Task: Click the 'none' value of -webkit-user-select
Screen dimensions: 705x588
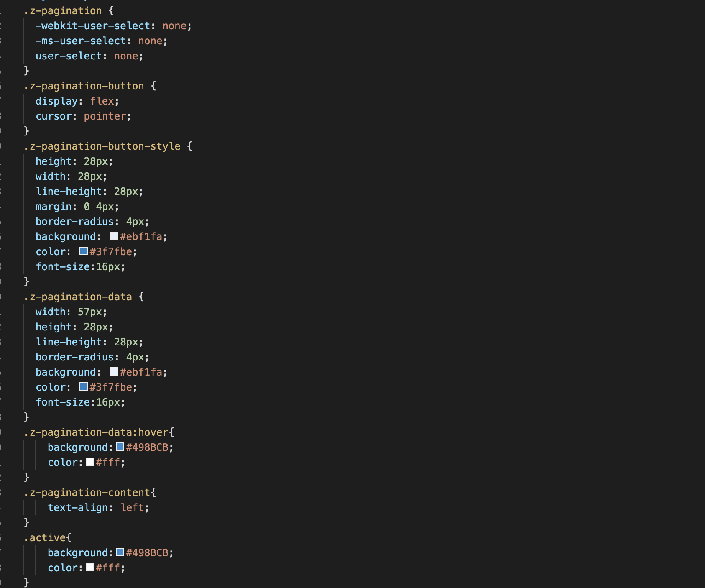Action: [x=174, y=26]
